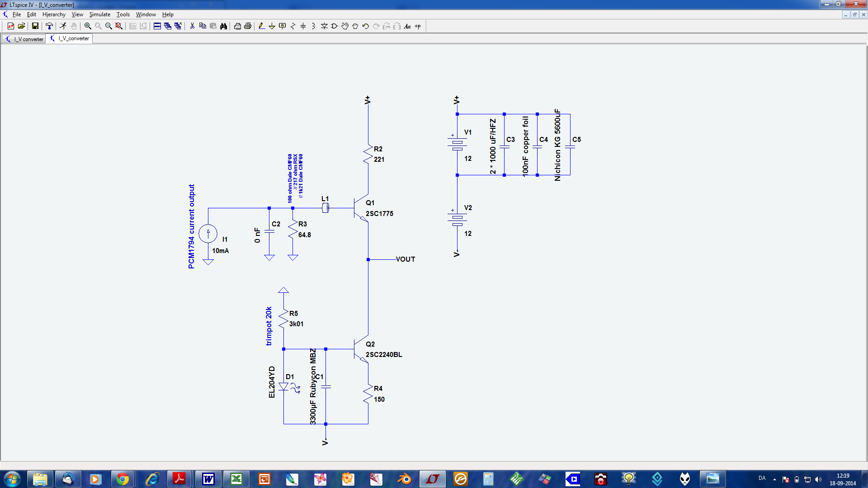
Task: Click resistor R2 in the schematic
Action: pyautogui.click(x=368, y=154)
